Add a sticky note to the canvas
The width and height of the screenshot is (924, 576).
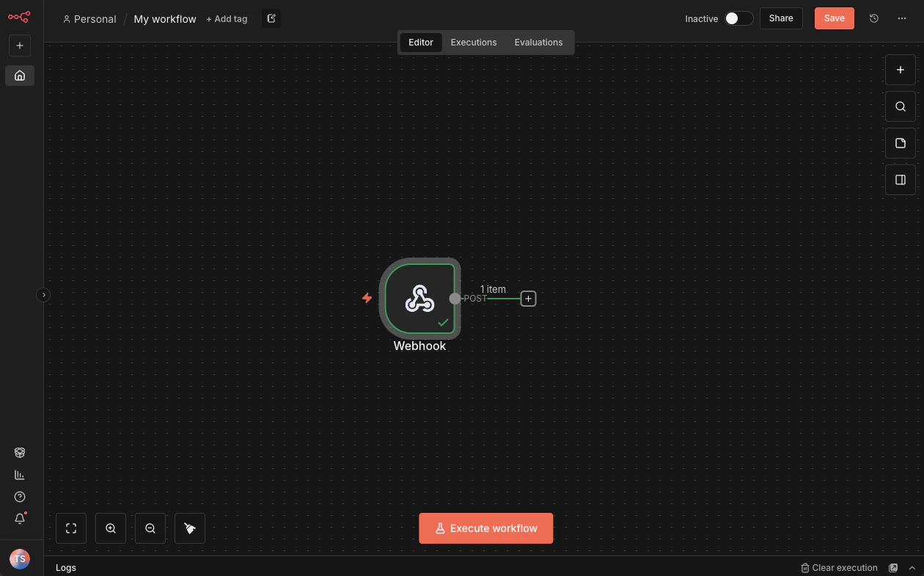pyautogui.click(x=901, y=143)
